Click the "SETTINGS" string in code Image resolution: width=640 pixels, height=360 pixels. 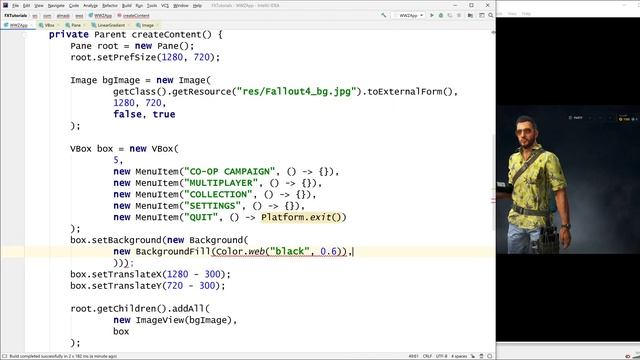pos(213,206)
